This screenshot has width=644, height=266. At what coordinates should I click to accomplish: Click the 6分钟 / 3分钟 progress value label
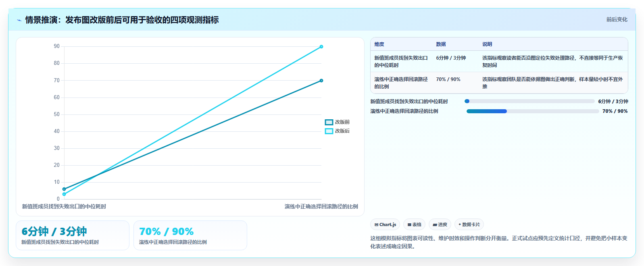[x=613, y=102]
